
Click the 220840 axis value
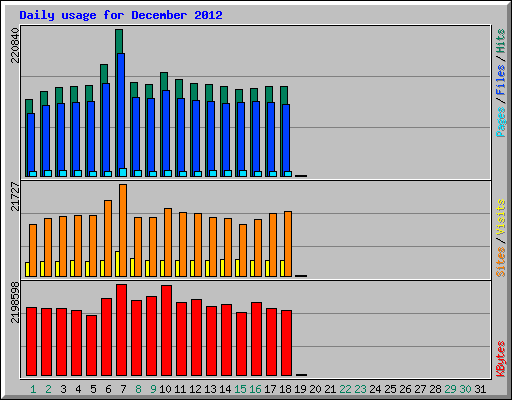(x=15, y=45)
